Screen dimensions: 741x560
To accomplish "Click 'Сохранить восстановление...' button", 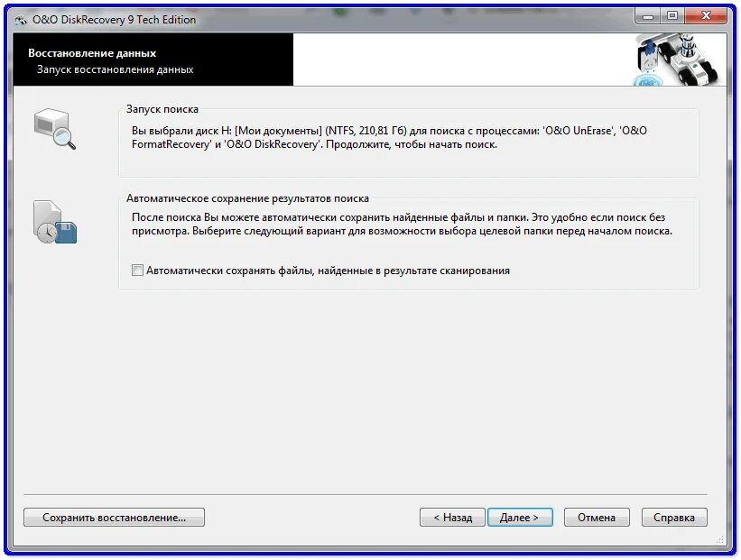I will [114, 518].
